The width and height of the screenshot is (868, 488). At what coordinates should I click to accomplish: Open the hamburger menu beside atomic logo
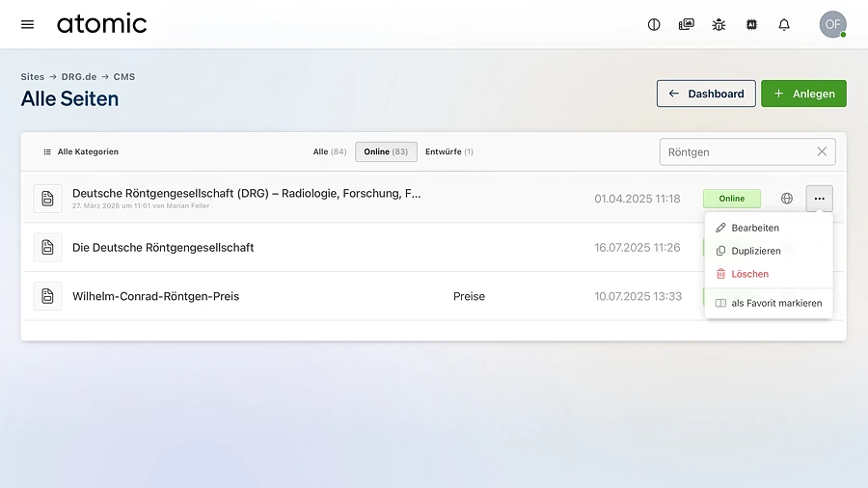(27, 24)
